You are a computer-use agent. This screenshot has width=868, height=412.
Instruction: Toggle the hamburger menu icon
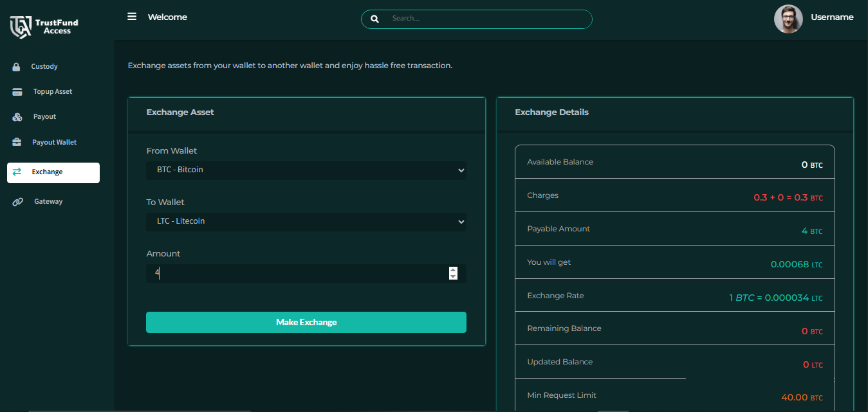tap(132, 17)
